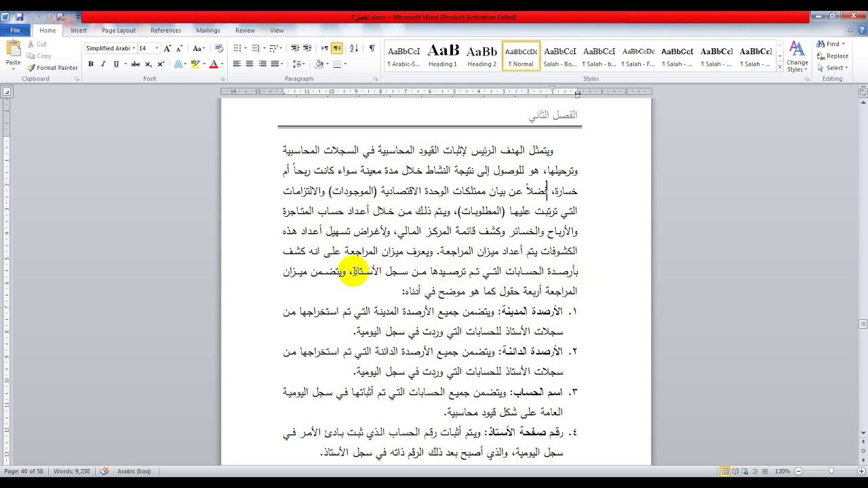Open Find in Editing group
The width and height of the screenshot is (868, 488).
coord(831,44)
